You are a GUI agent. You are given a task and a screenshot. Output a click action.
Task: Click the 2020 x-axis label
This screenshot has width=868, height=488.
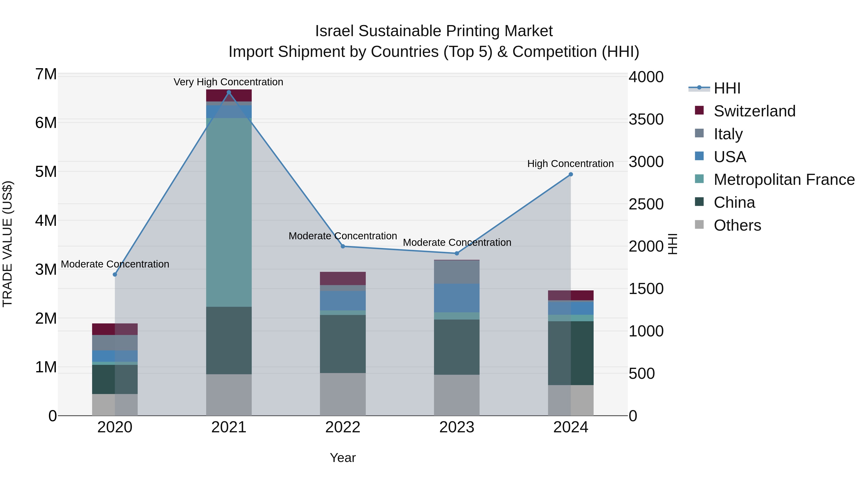pos(115,427)
